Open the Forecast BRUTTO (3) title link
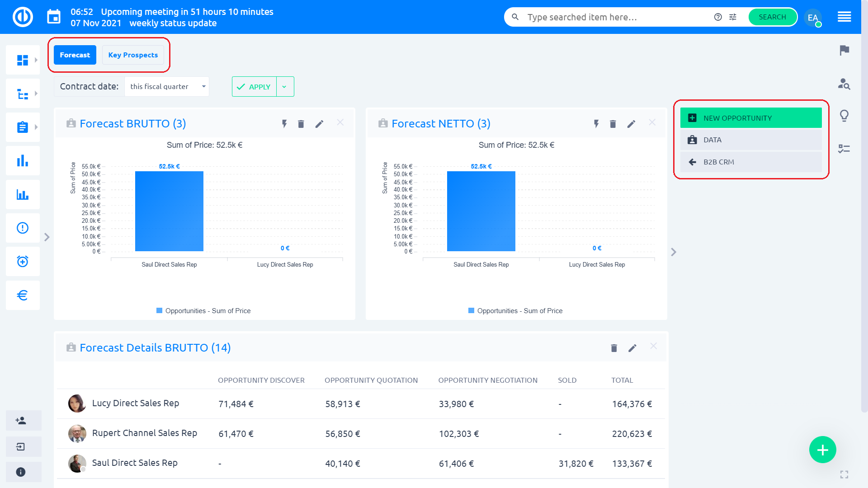This screenshot has width=868, height=488. tap(133, 123)
